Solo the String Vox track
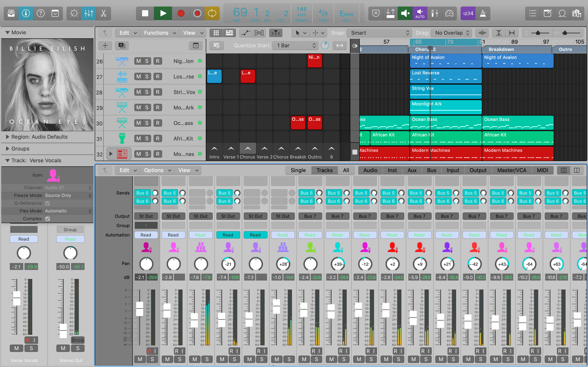Viewport: 588px width, 367px height. pos(147,92)
